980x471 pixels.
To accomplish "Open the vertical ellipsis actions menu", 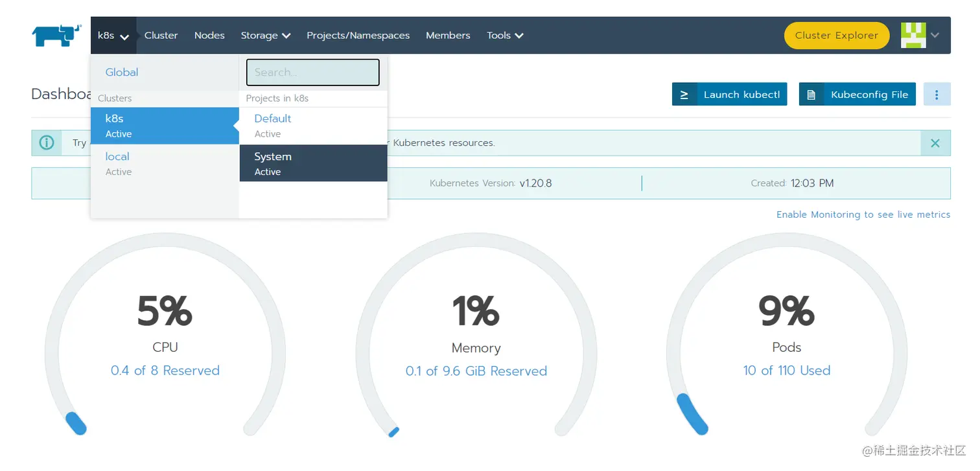I will (937, 95).
